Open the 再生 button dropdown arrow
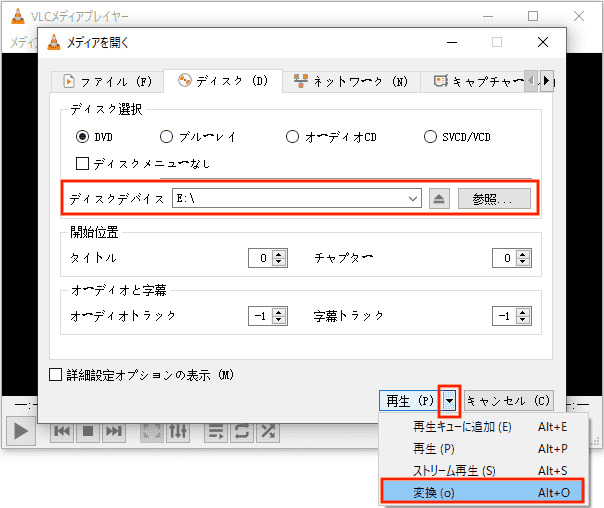The image size is (604, 508). click(450, 401)
